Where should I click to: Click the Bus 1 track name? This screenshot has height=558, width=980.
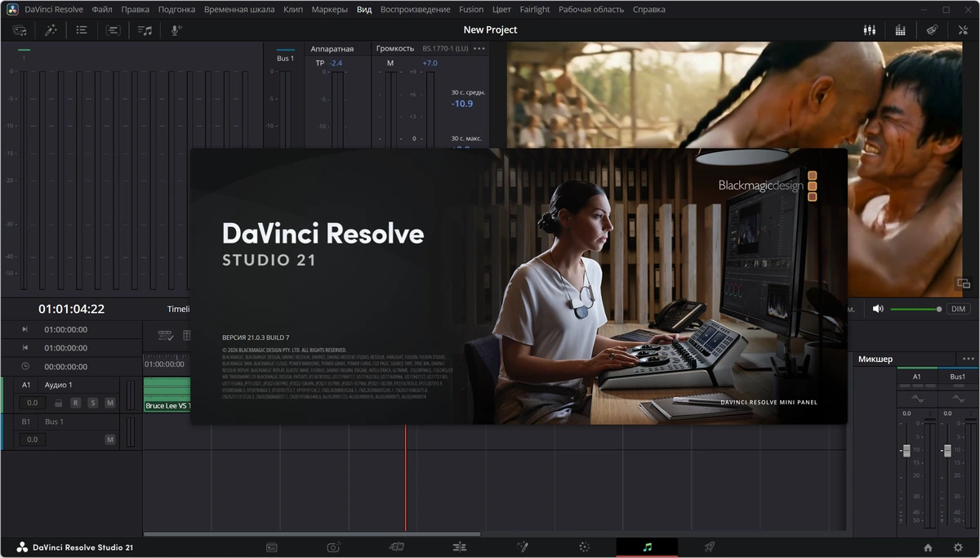pyautogui.click(x=54, y=422)
